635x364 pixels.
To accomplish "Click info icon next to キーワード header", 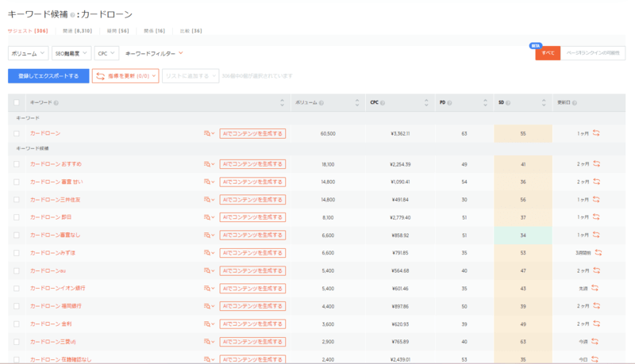I will coord(56,103).
